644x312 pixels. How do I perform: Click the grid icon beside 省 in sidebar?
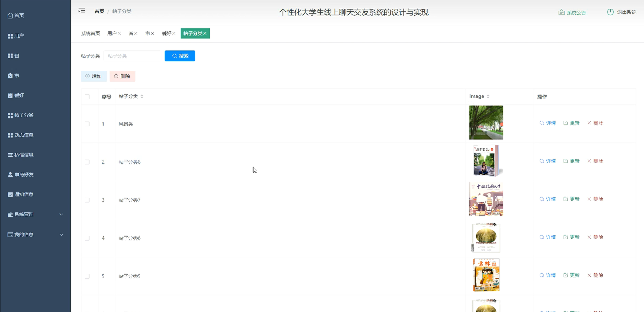pyautogui.click(x=10, y=56)
